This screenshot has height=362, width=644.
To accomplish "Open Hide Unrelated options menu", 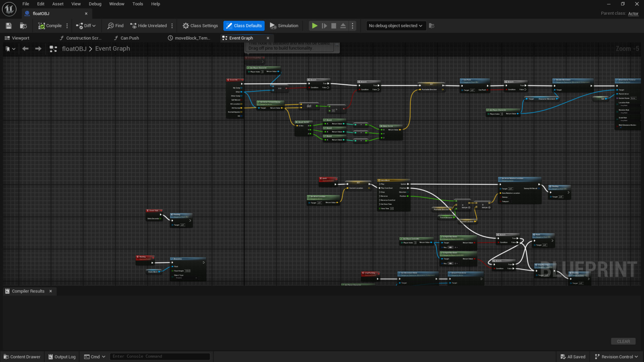I will click(x=172, y=26).
